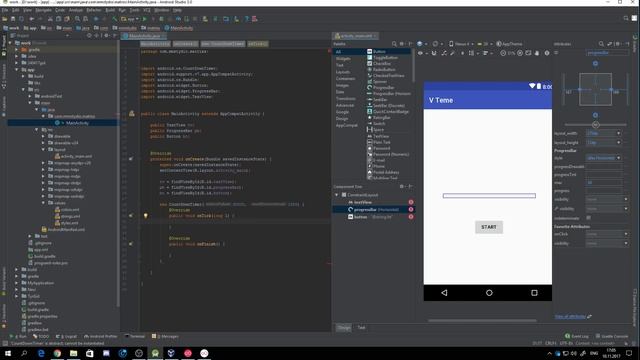Click the Open folder toolbar icon
This screenshot has width=640, height=360.
4,19
